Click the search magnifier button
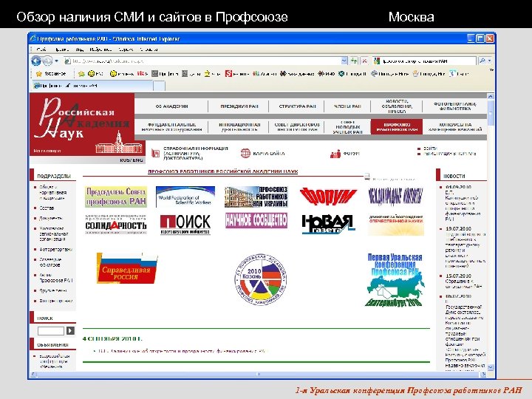This screenshot has width=532, height=399. [x=482, y=61]
